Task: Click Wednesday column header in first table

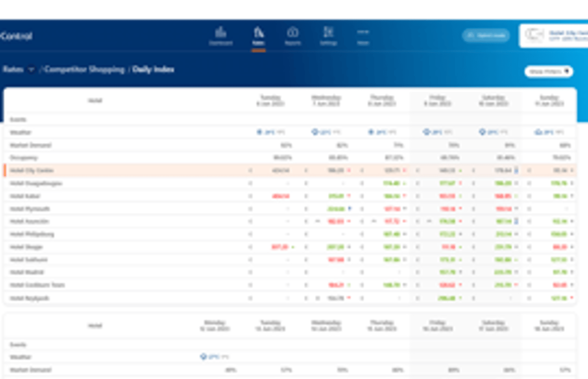Action: coord(326,100)
